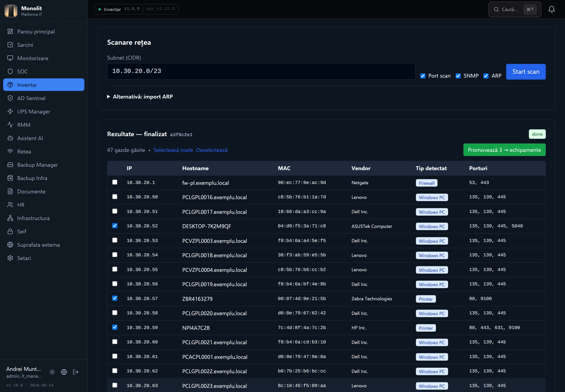Uncheck the SNMP option
Screen dimensions: 565x392
[x=458, y=76]
